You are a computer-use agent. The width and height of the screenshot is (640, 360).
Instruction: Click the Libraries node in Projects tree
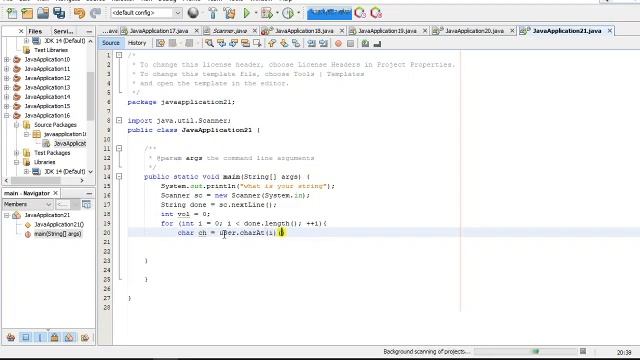coord(44,162)
